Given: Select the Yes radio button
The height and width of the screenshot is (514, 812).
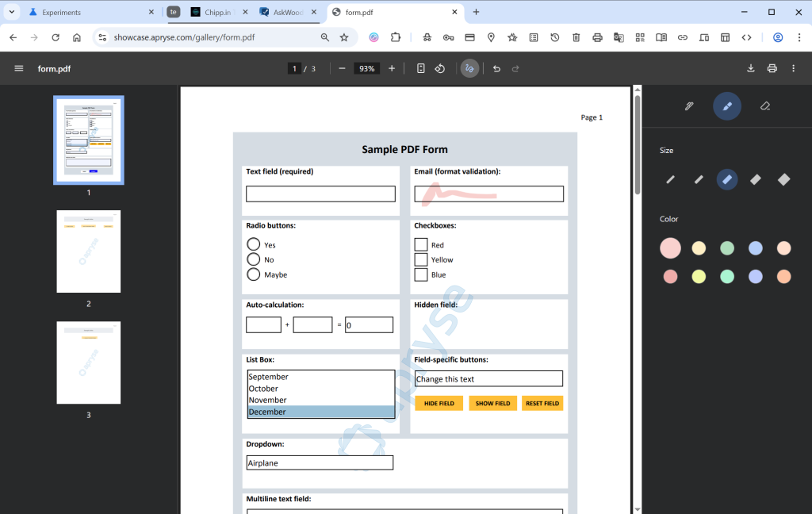Looking at the screenshot, I should pyautogui.click(x=254, y=244).
